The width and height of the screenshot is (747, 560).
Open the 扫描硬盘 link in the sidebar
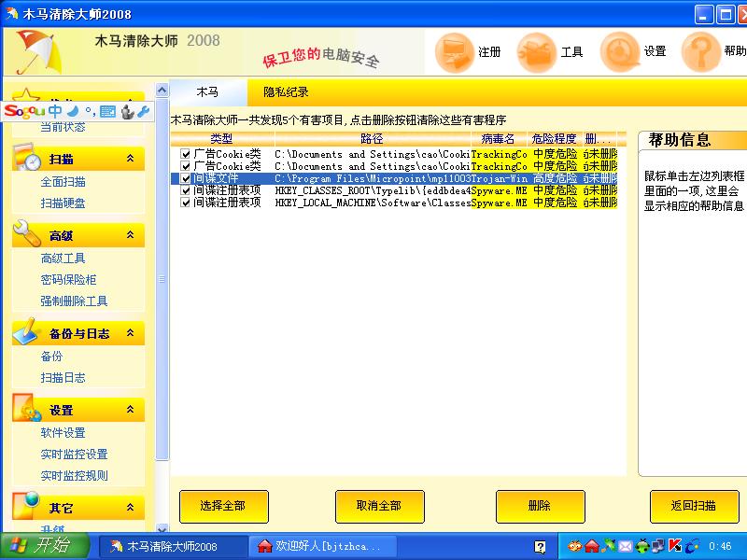click(63, 203)
